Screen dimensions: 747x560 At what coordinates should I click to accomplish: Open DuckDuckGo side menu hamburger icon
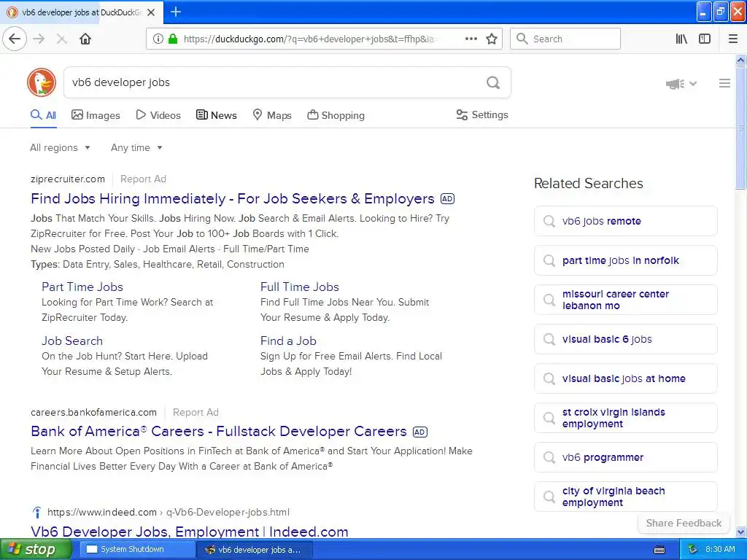point(724,83)
